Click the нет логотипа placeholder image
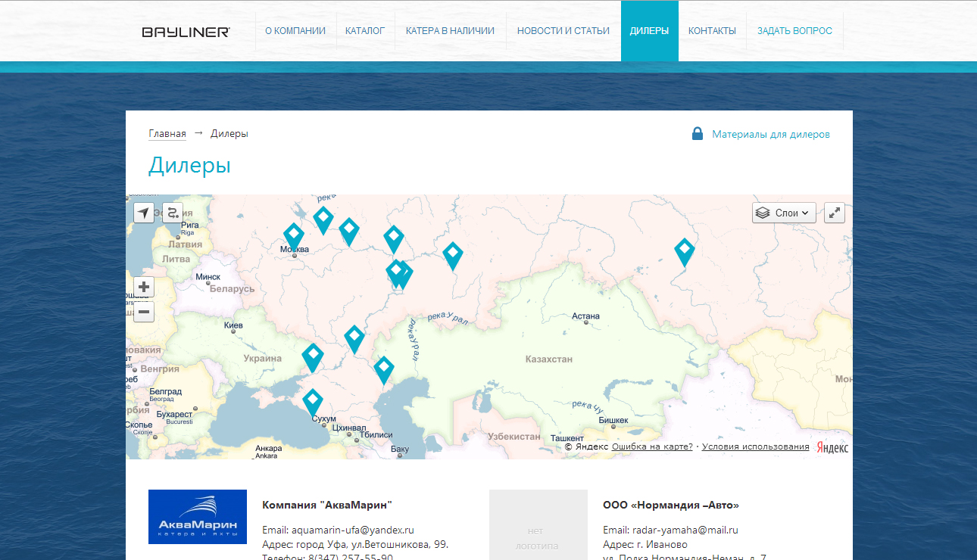Image resolution: width=977 pixels, height=560 pixels. click(538, 525)
